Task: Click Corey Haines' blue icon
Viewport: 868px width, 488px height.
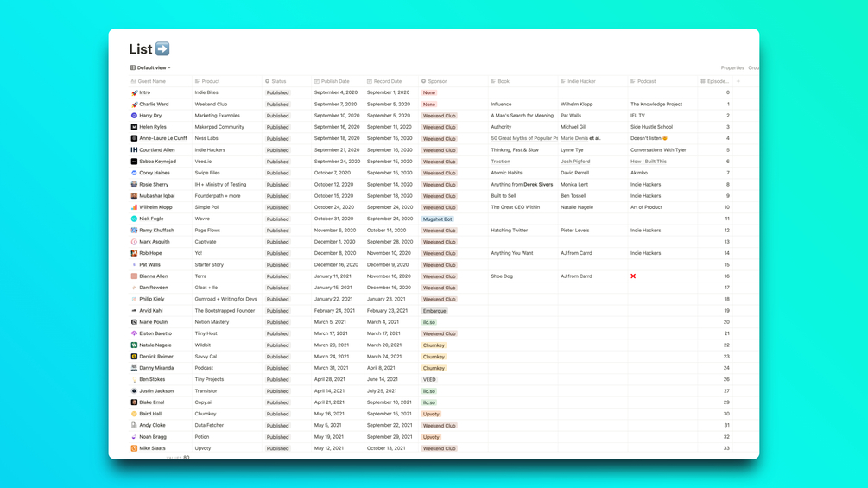Action: (134, 174)
